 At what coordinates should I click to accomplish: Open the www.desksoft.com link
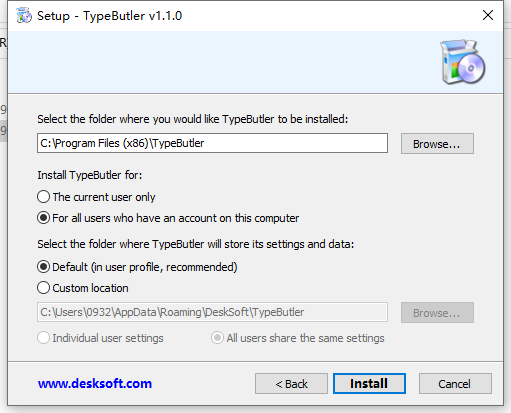[x=95, y=383]
